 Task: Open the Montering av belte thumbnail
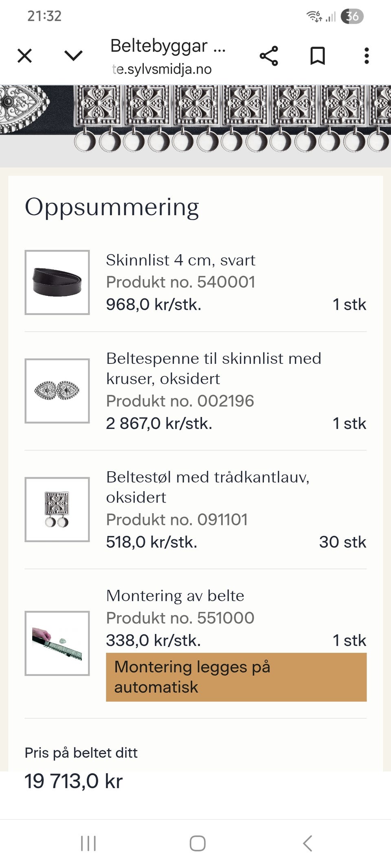(x=57, y=643)
